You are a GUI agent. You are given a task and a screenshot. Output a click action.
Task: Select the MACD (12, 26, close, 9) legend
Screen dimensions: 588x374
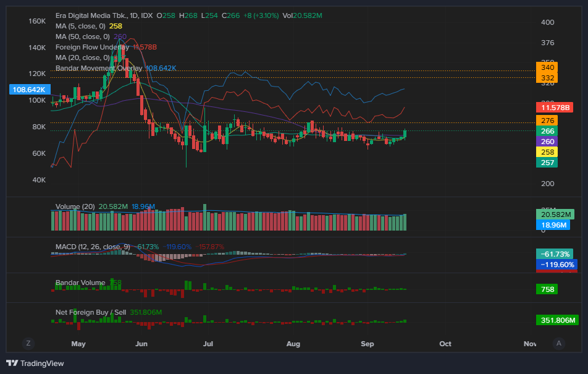tap(93, 247)
